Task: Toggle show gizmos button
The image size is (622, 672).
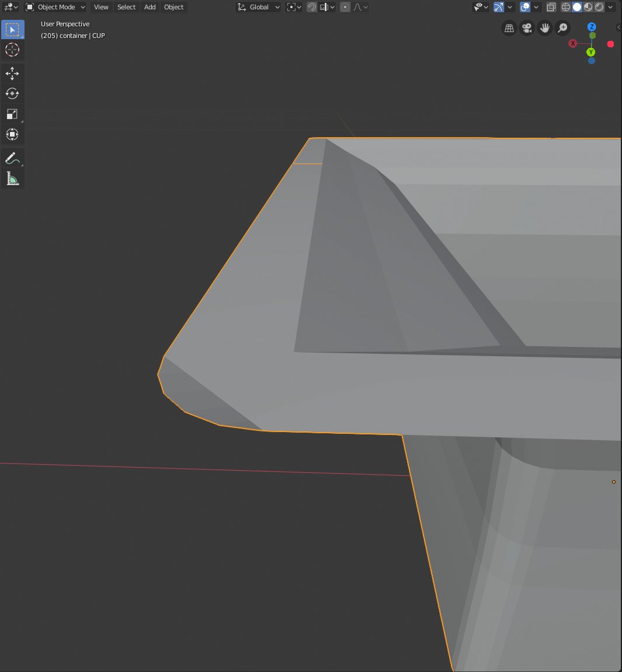Action: [499, 7]
